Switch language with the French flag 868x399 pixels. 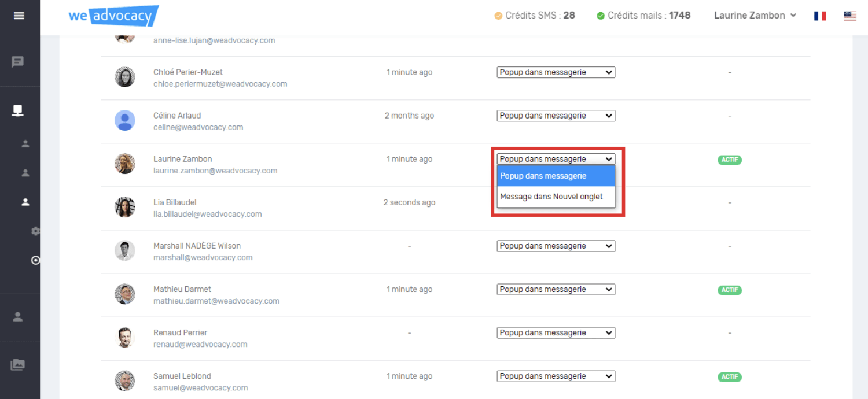click(820, 16)
